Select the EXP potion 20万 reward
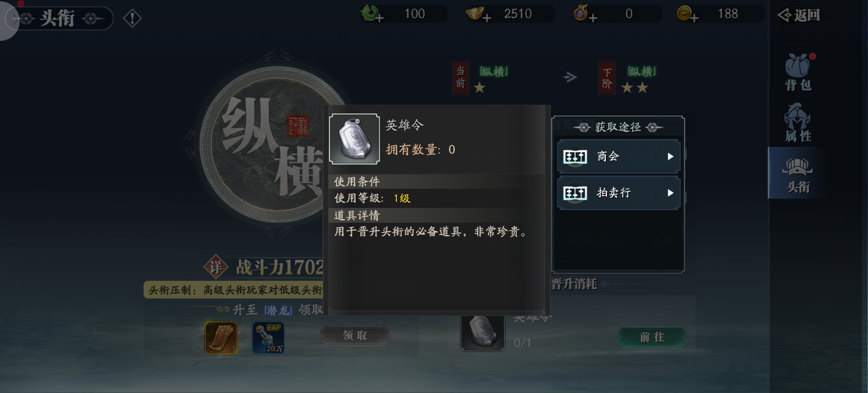 click(268, 338)
